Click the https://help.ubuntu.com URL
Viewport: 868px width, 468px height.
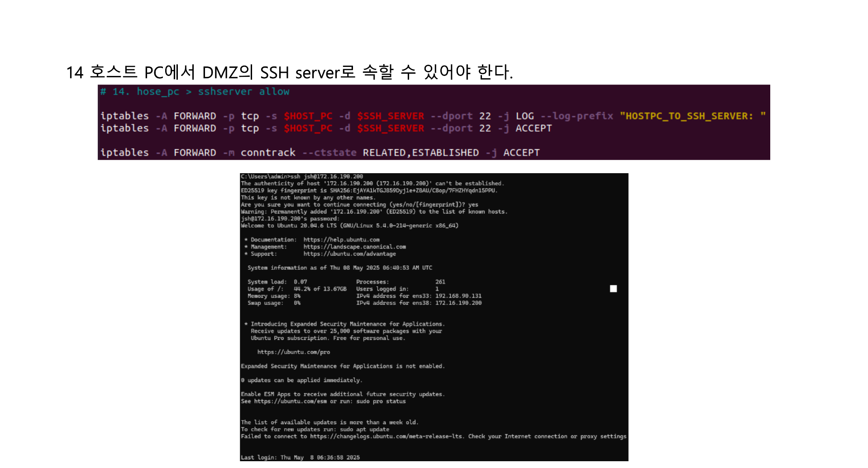[x=341, y=240]
